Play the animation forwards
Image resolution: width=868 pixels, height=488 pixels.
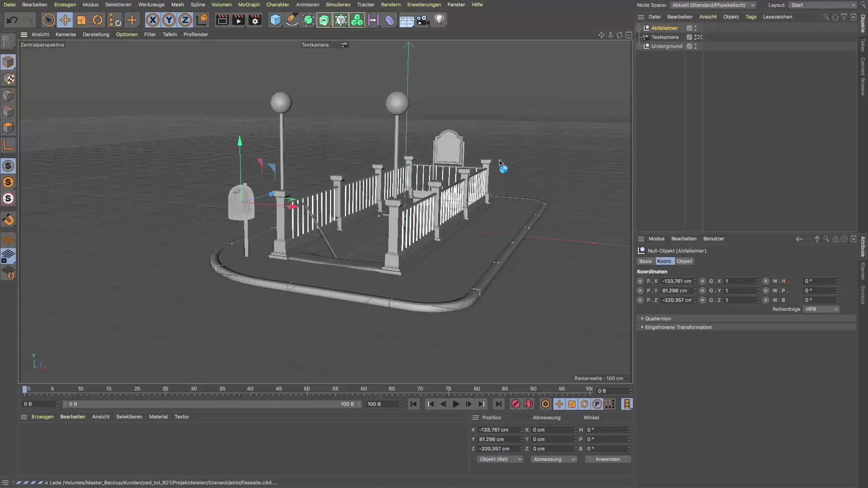(x=456, y=404)
